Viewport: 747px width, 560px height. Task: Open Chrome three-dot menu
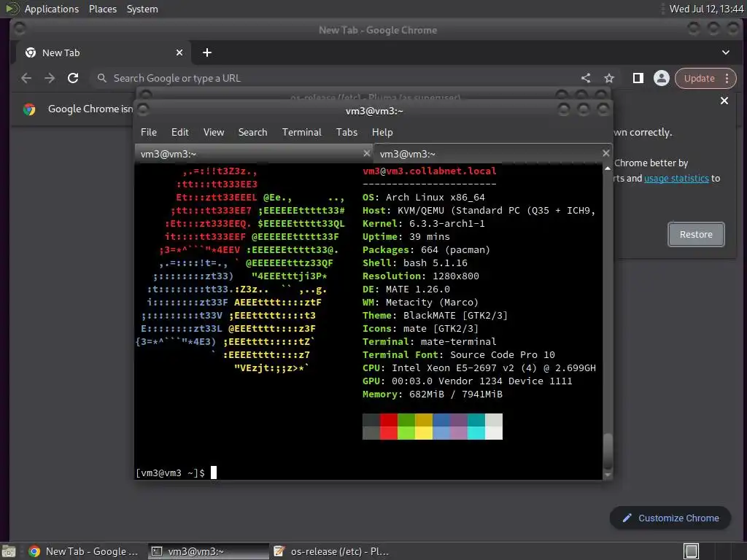(727, 78)
